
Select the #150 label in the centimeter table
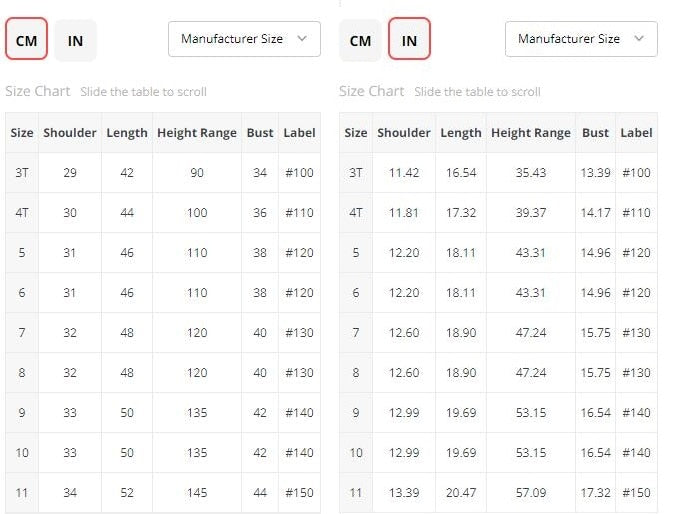299,493
